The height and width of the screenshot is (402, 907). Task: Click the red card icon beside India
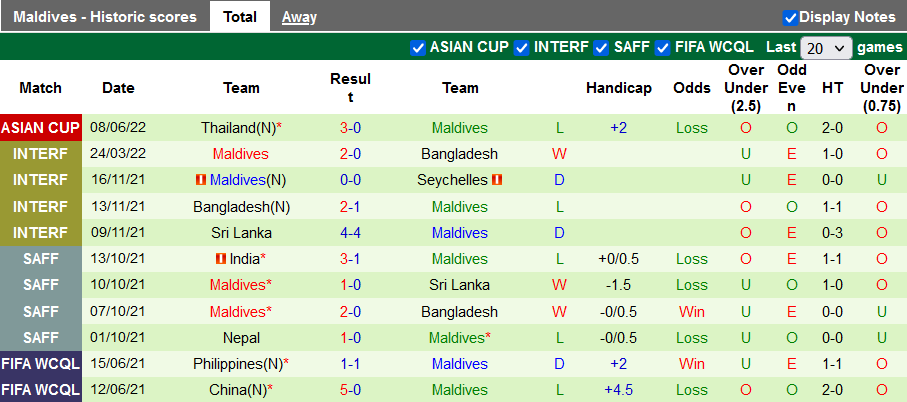[222, 258]
